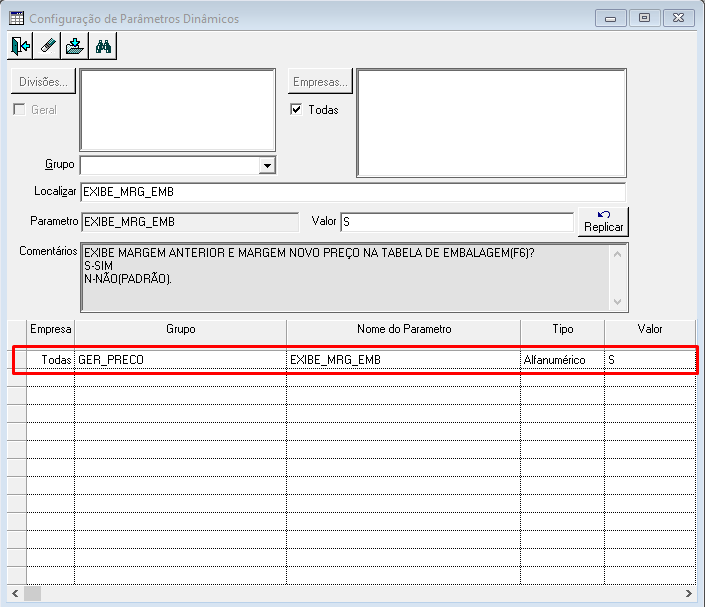
Task: Click the Comentários text area
Action: tap(354, 277)
